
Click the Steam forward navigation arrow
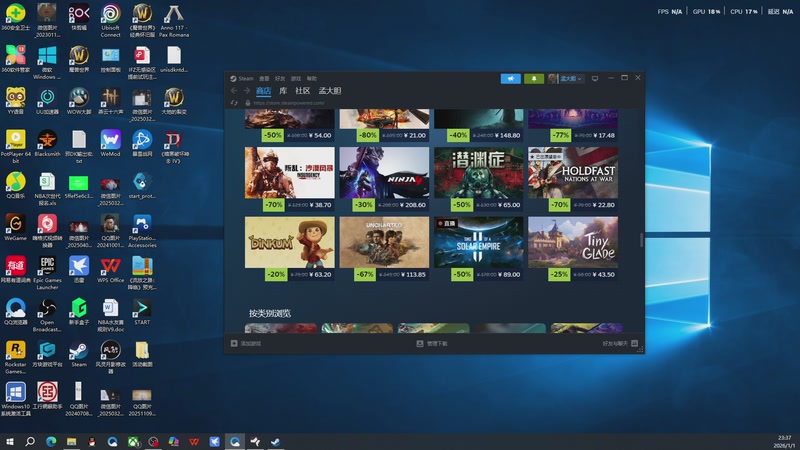click(x=246, y=91)
